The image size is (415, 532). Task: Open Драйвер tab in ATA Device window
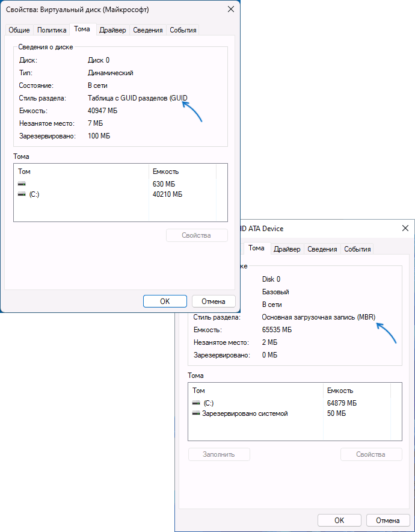tap(287, 249)
